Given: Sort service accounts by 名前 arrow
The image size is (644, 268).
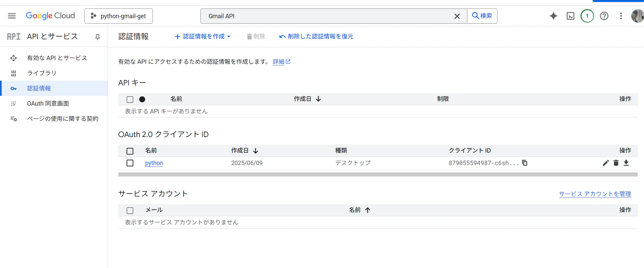Looking at the screenshot, I should (x=368, y=210).
